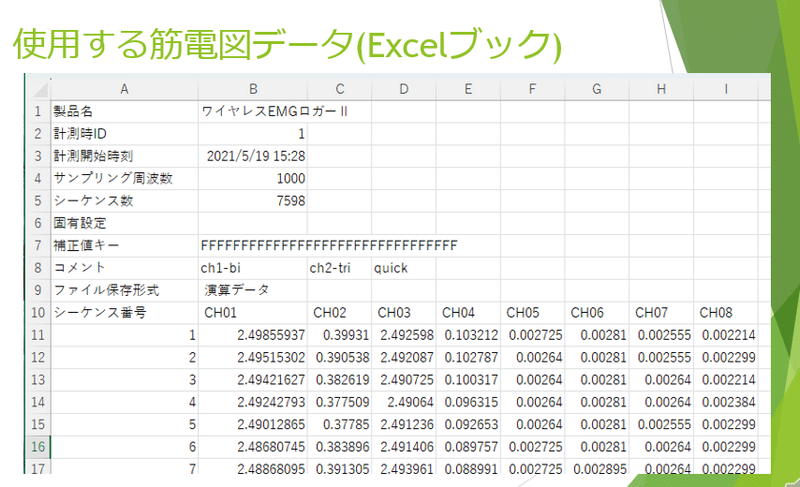Click the CH08 header cell

tap(726, 313)
